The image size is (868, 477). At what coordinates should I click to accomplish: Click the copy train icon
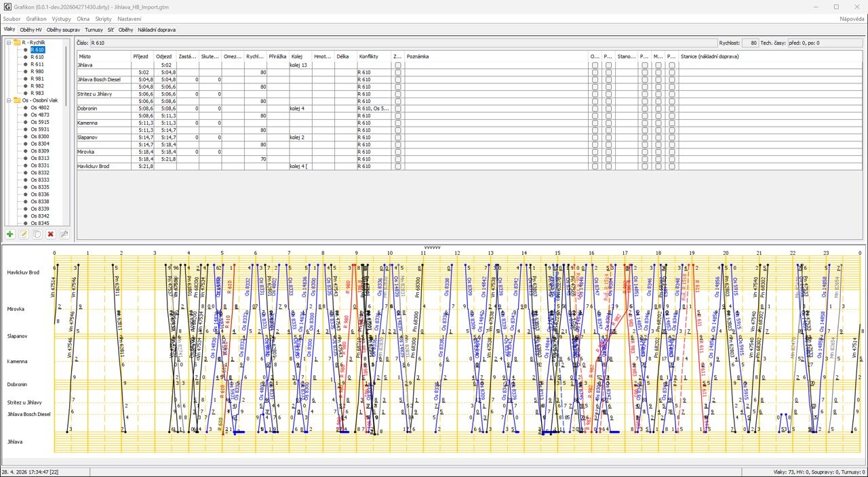point(37,234)
